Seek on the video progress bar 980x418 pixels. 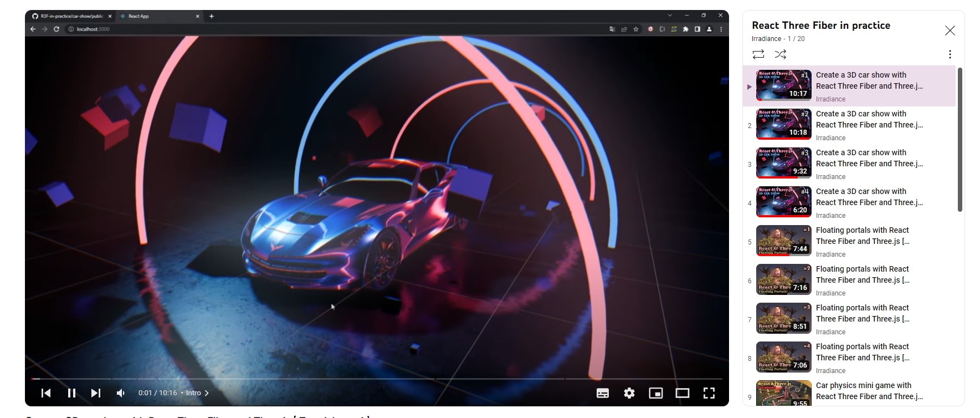377,379
